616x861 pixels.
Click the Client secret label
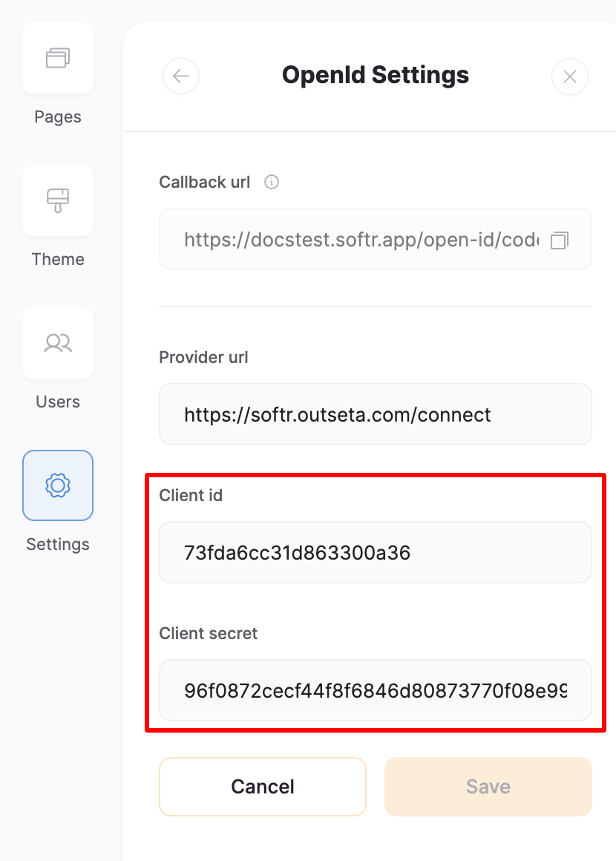(208, 633)
